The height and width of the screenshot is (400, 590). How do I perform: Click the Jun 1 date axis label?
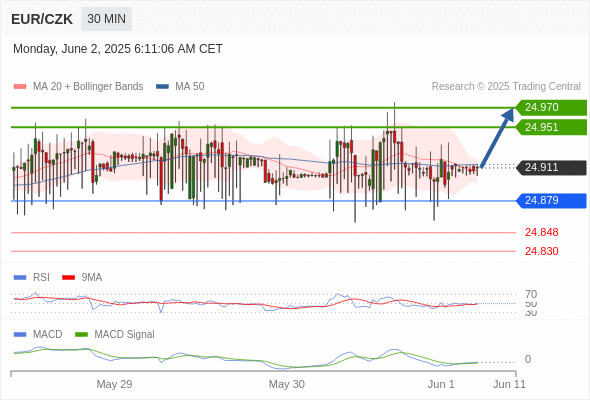click(441, 384)
